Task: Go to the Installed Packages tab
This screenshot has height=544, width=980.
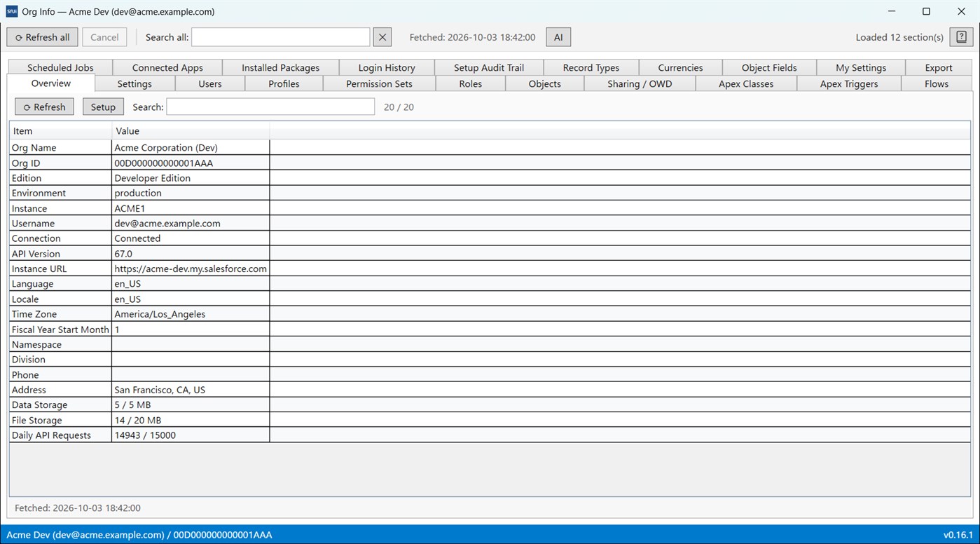Action: (x=280, y=67)
